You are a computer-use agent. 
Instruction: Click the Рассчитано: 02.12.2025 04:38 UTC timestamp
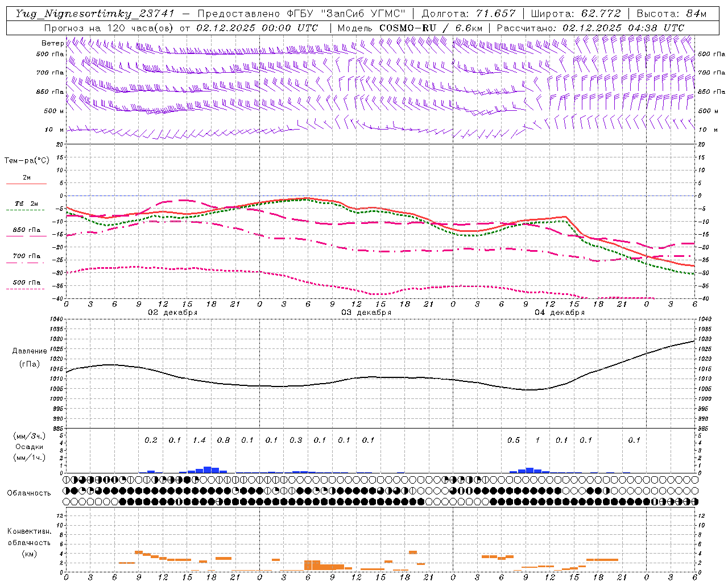coord(591,28)
